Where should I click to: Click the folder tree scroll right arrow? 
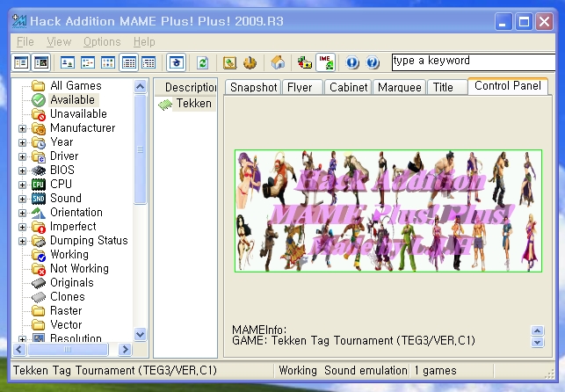[125, 349]
